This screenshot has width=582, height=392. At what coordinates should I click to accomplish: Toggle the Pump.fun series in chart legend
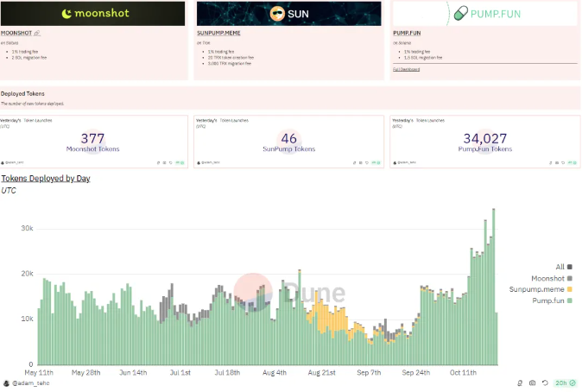pyautogui.click(x=553, y=300)
